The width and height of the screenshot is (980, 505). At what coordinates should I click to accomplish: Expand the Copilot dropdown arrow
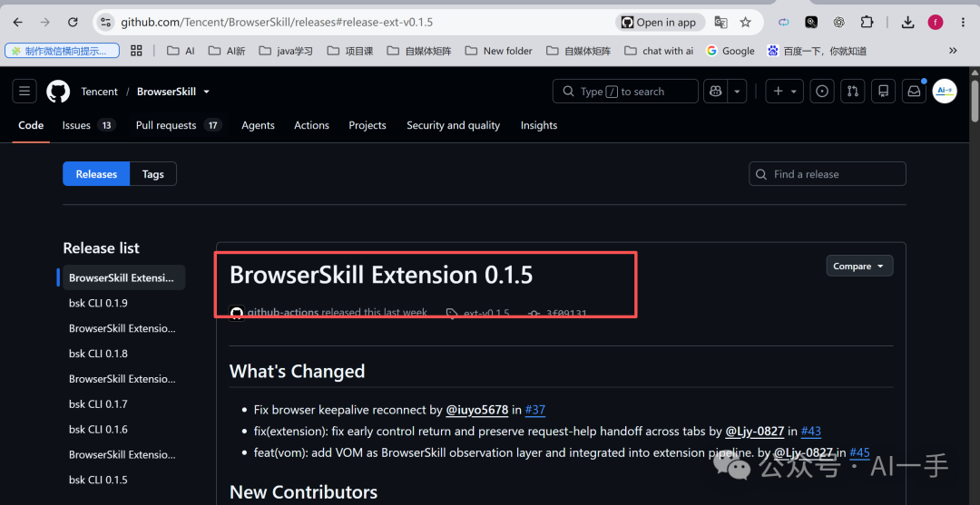pos(737,92)
